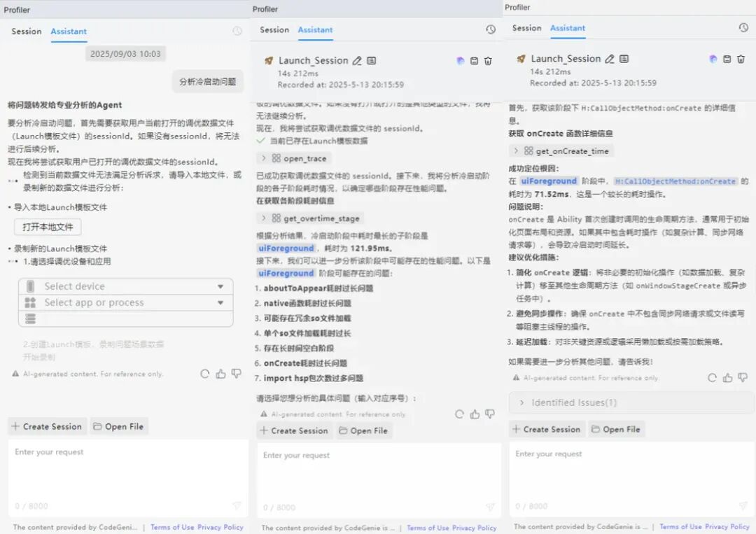Expand Identified Issues(1) section

(631, 402)
